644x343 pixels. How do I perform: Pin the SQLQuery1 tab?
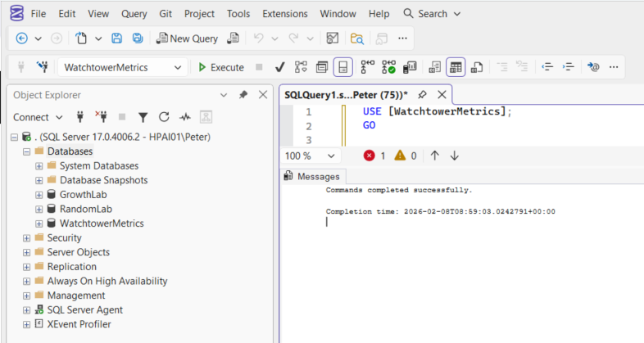pos(423,95)
